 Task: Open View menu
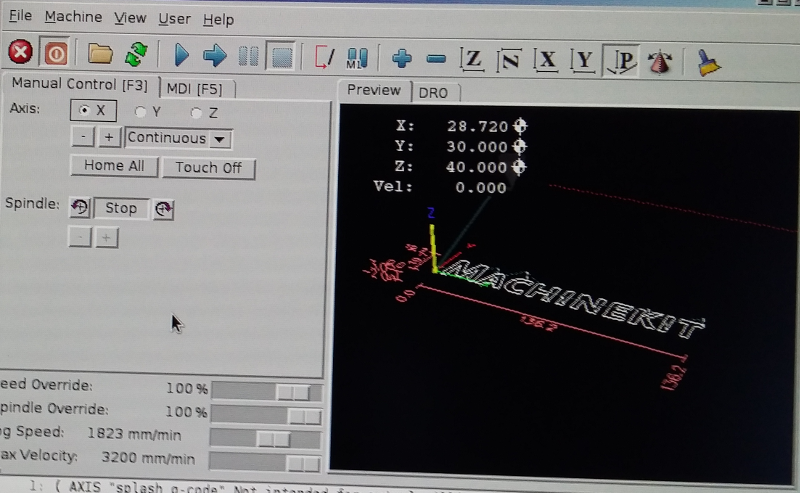pyautogui.click(x=130, y=18)
